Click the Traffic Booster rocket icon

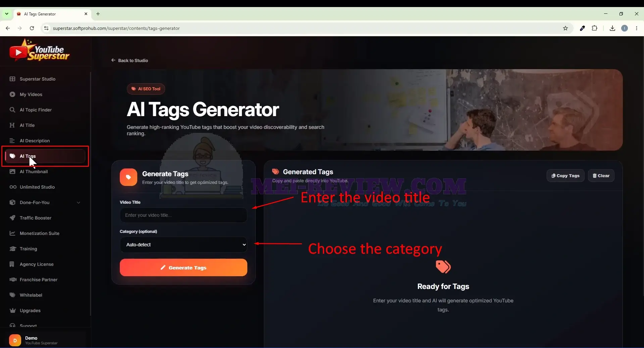(12, 218)
